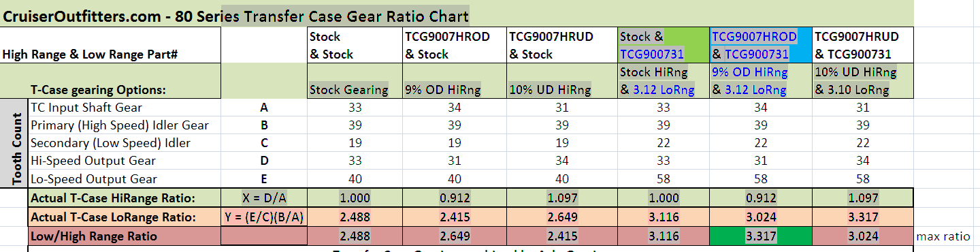Select Secondary Idler value 22 under Stock & TCG900731
The image size is (980, 252).
pos(664,143)
